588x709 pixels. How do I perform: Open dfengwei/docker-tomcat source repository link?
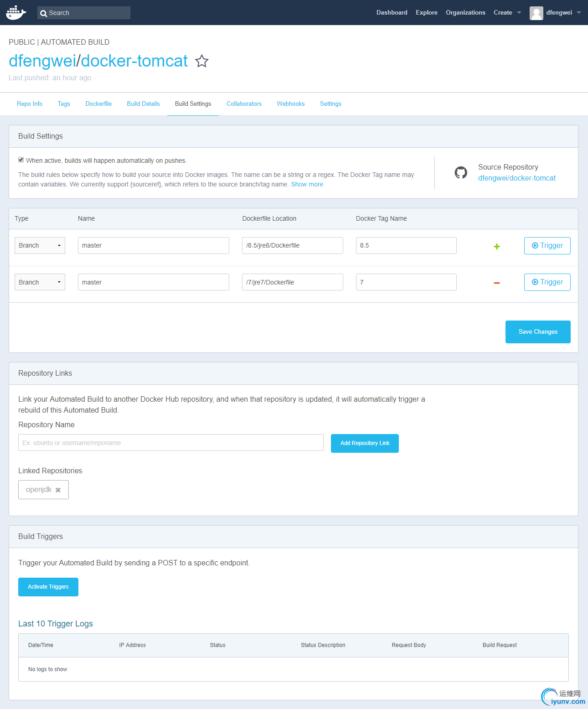click(x=517, y=178)
